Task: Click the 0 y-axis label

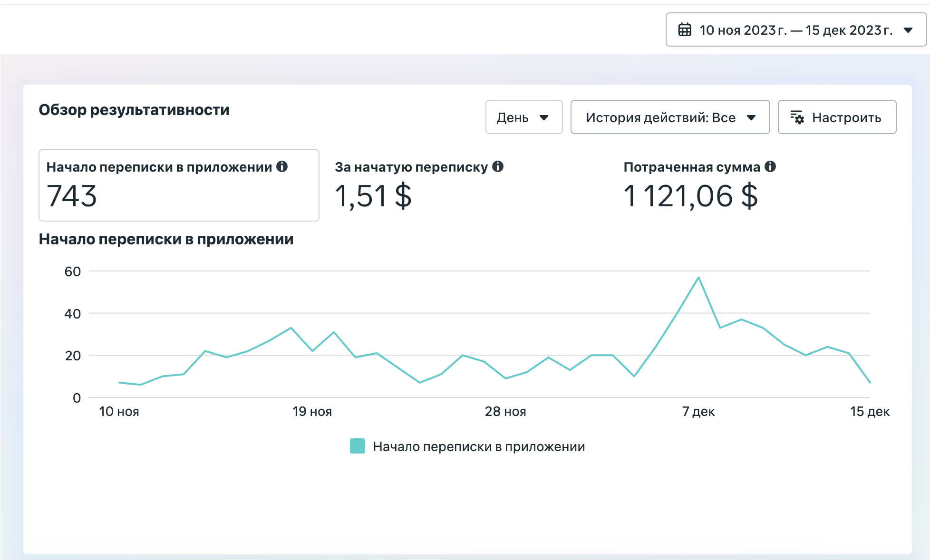Action: tap(77, 398)
